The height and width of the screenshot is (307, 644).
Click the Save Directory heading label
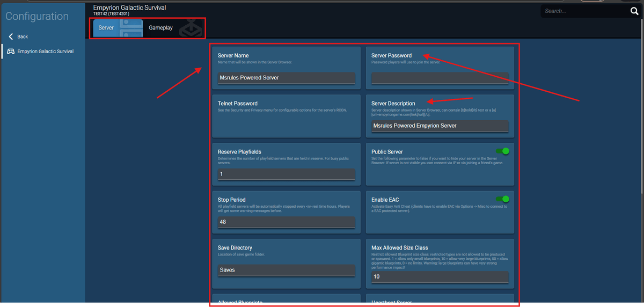pyautogui.click(x=235, y=248)
